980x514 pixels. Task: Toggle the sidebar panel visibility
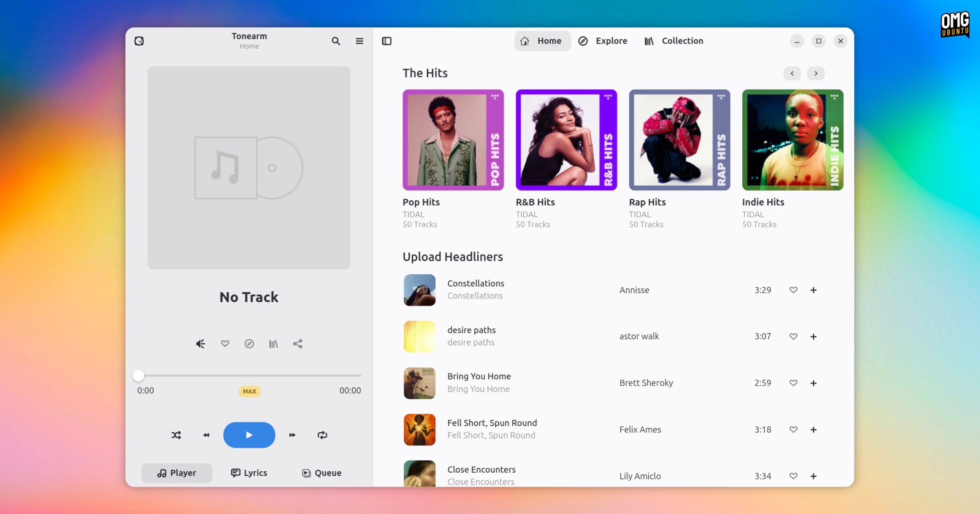pos(387,41)
